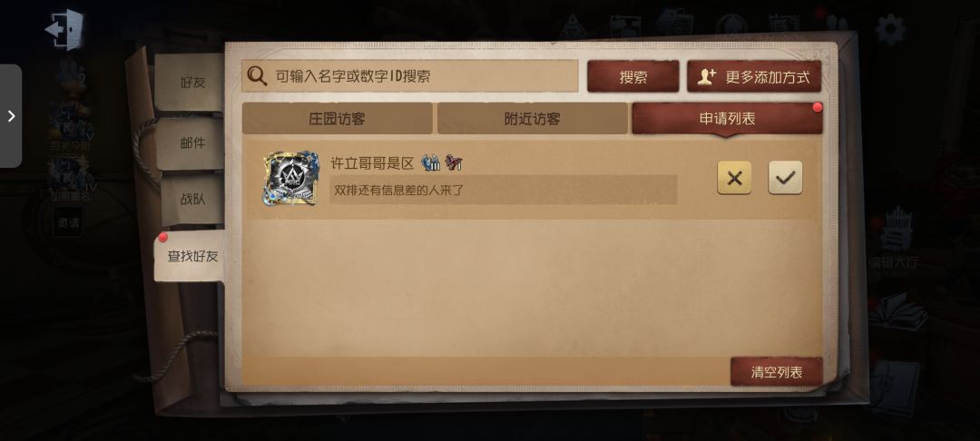Screen dimensions: 980x441
Task: Select the 查找好友 side tab
Action: pyautogui.click(x=191, y=256)
